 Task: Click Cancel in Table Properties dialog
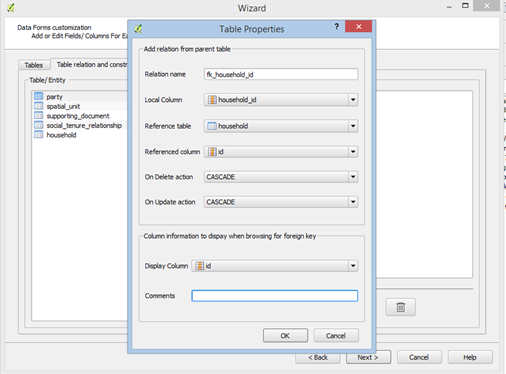336,336
